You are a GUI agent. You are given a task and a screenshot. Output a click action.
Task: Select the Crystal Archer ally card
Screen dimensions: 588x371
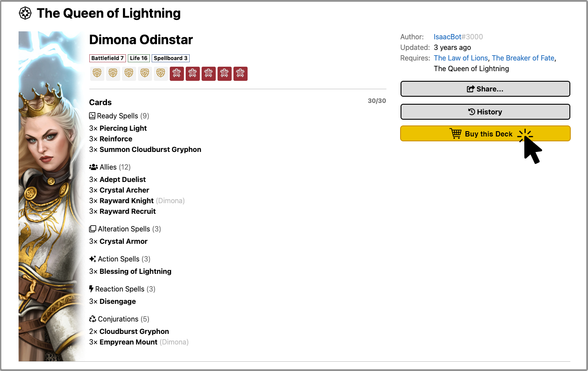click(124, 190)
